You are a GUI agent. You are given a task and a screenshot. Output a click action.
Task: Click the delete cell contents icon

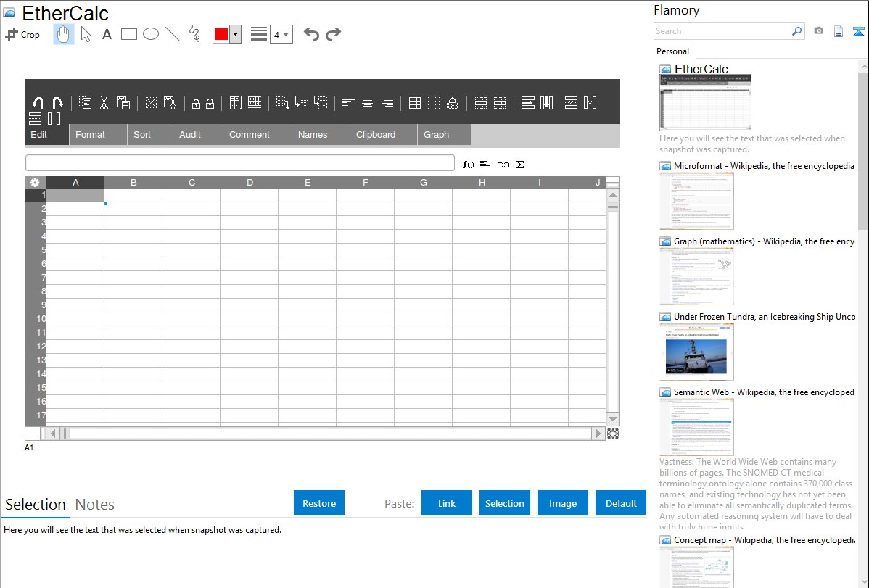[151, 102]
